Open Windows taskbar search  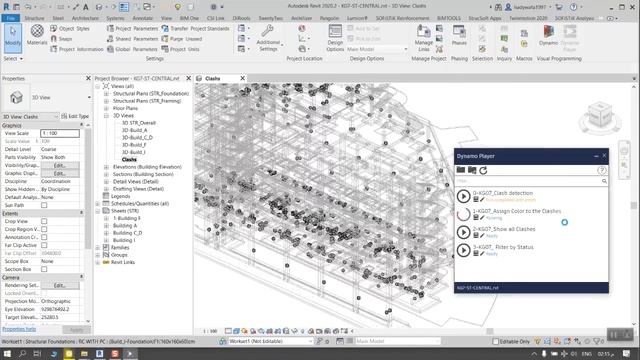(22, 353)
